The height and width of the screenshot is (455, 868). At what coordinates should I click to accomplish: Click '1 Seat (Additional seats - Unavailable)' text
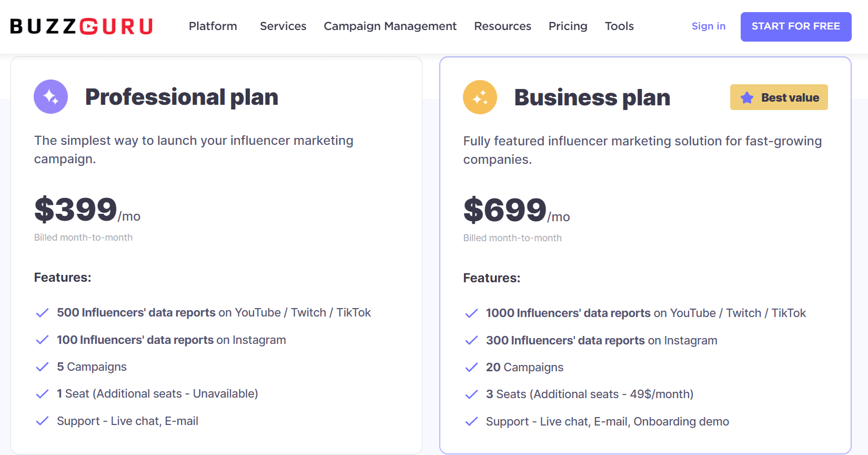pos(158,394)
